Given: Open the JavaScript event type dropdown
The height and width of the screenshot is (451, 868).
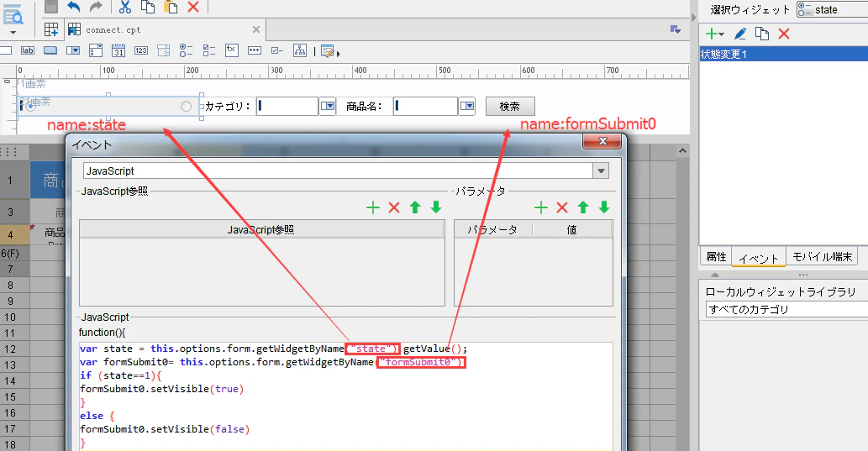Looking at the screenshot, I should pyautogui.click(x=601, y=171).
